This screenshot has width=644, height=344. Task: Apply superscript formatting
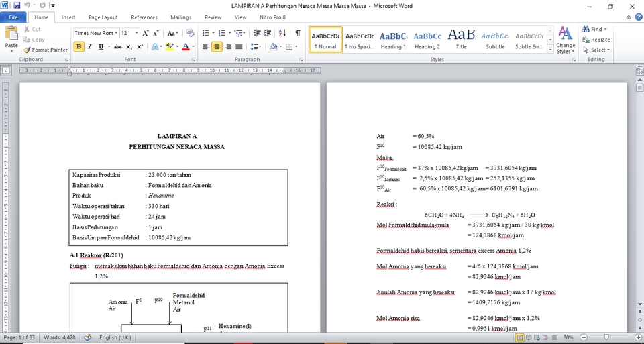click(x=140, y=47)
